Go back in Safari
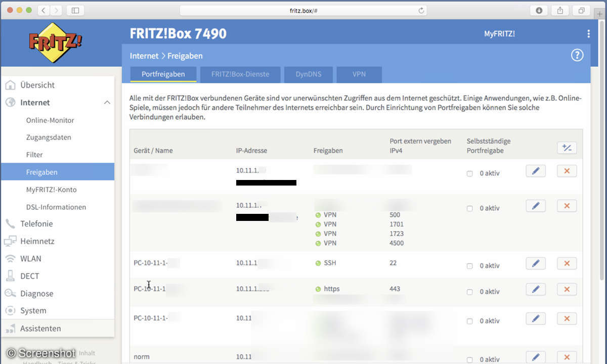 click(x=44, y=10)
